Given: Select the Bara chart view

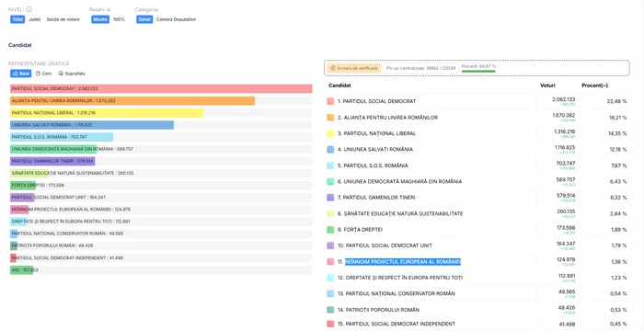Looking at the screenshot, I should (x=20, y=74).
